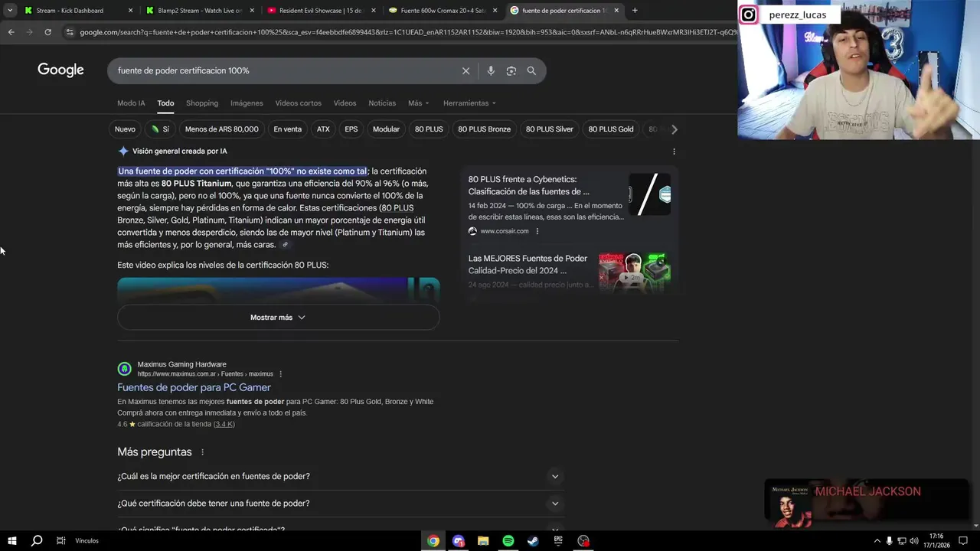This screenshot has width=980, height=551.
Task: Click the link icon after AI summary
Action: (285, 245)
